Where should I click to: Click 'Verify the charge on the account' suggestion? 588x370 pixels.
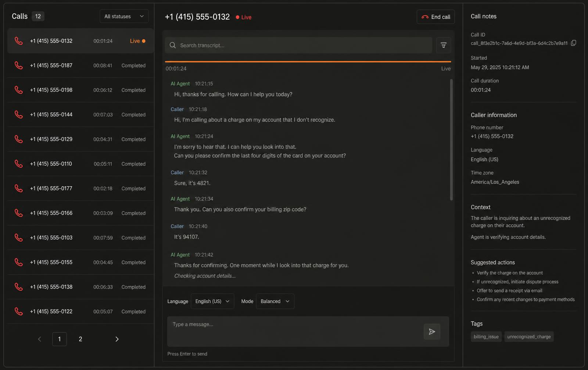pos(510,273)
